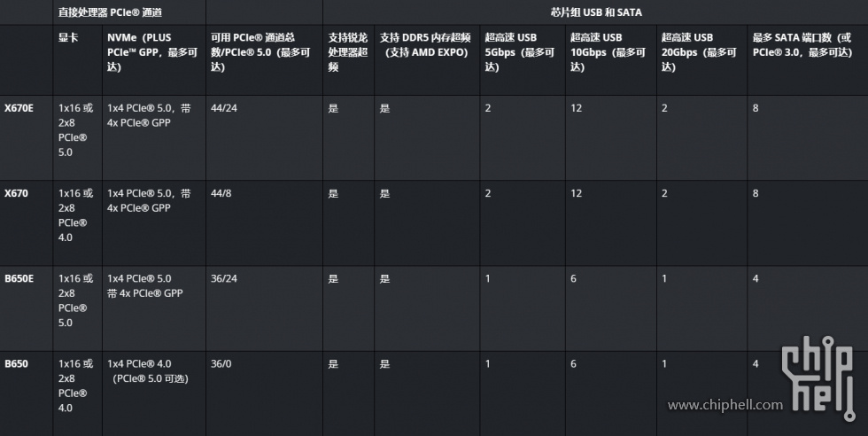
Task: Select the X670 row label
Action: 16,193
